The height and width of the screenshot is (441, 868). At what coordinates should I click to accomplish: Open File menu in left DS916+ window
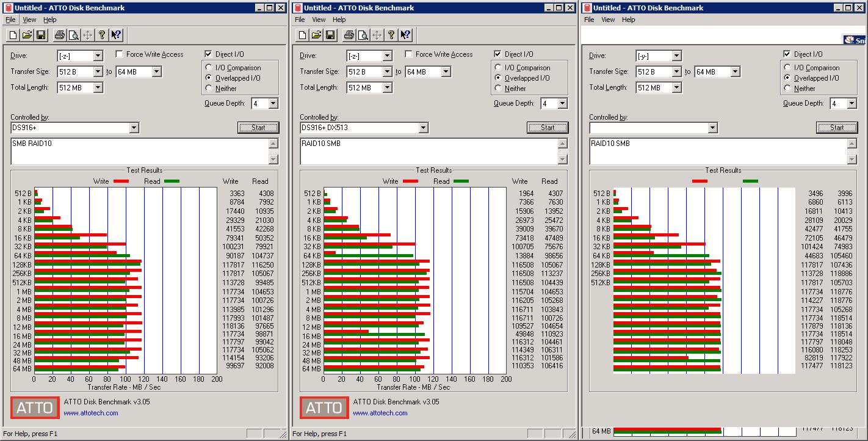point(10,20)
